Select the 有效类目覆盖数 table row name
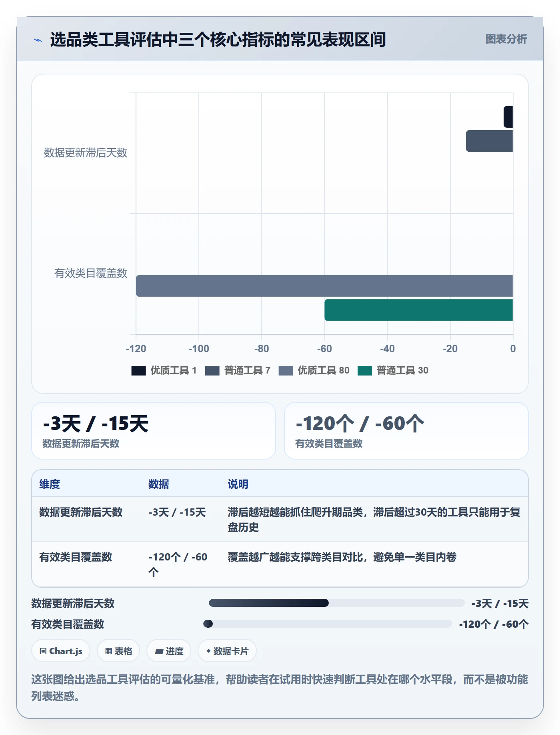The width and height of the screenshot is (560, 735). coord(76,557)
